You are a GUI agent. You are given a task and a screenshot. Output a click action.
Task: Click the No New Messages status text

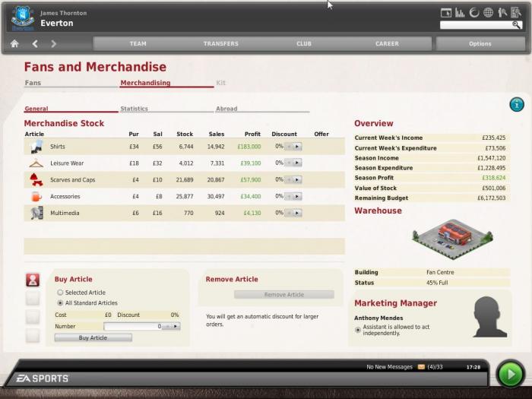coord(389,367)
